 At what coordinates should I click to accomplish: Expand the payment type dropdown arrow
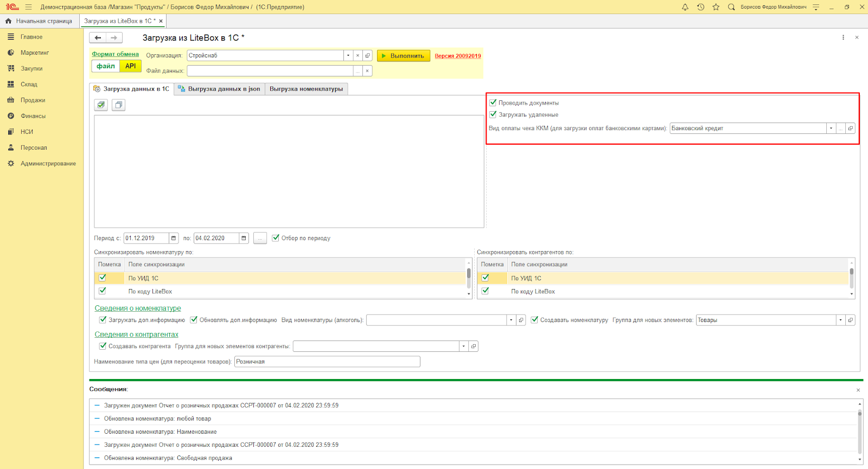coord(831,129)
